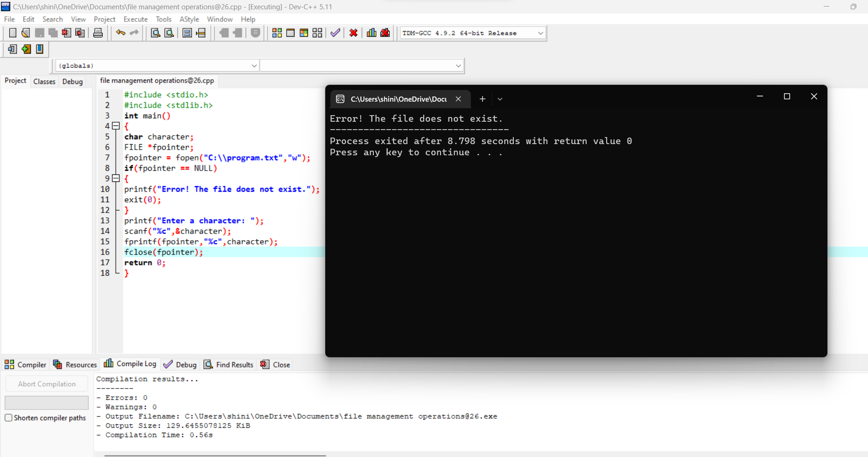Screen dimensions: 868x457
Task: Open the terminal's new tab chevron menu
Action: [500, 99]
